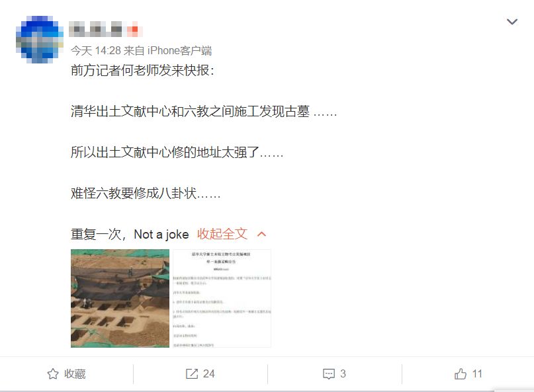Click the 收藏 label
The height and width of the screenshot is (392, 534).
tap(75, 373)
